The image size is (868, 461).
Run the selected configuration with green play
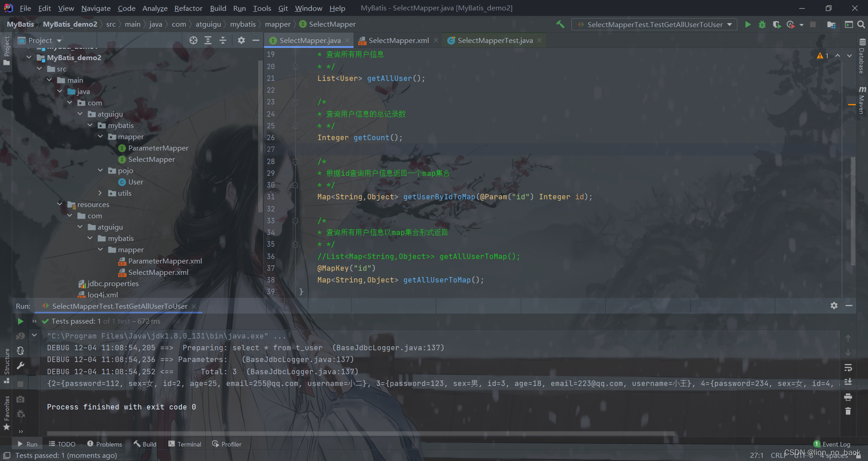pyautogui.click(x=748, y=24)
